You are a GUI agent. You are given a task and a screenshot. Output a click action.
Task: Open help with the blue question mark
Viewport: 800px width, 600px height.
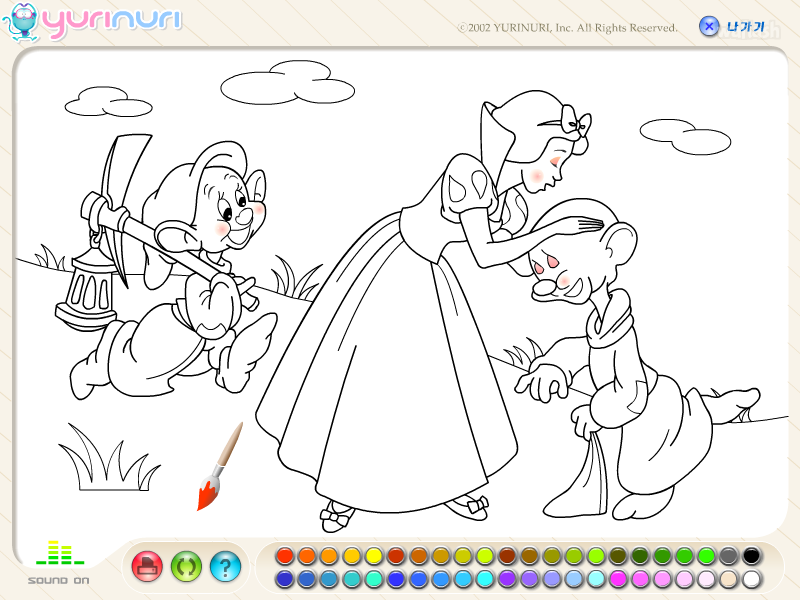(x=225, y=566)
